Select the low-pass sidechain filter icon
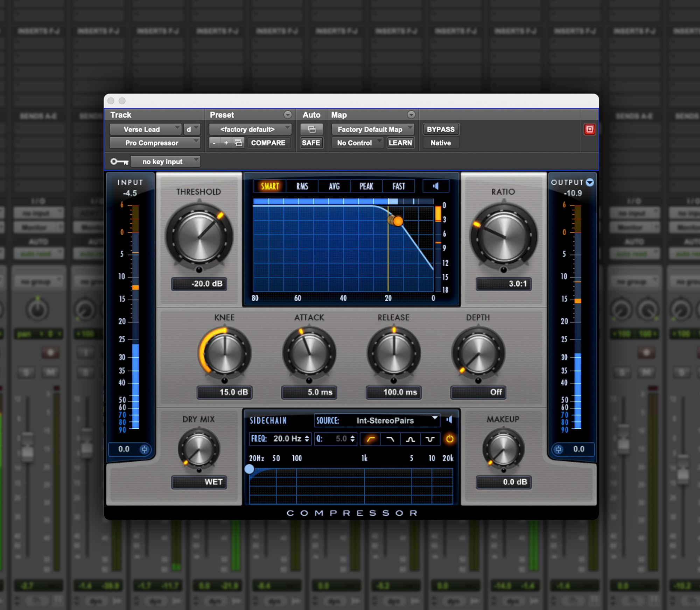Screen dimensions: 700x610 pos(390,439)
